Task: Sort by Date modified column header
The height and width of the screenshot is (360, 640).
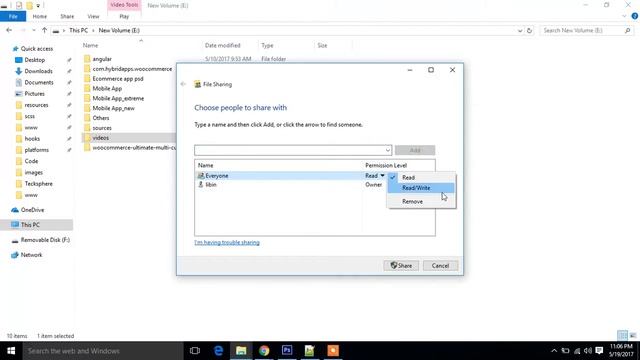Action: (x=222, y=45)
